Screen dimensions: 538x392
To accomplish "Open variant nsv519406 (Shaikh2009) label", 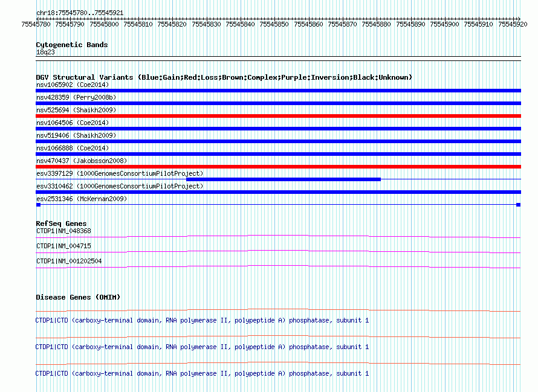I will [x=76, y=135].
